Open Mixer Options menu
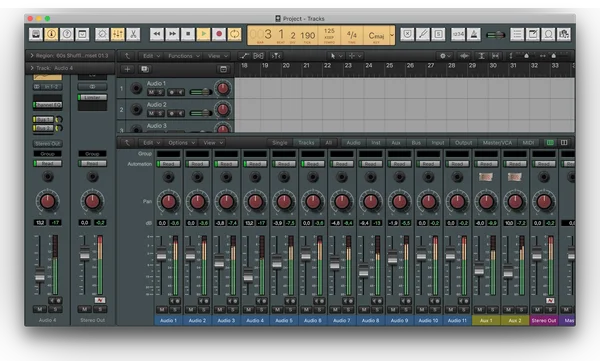This screenshot has width=600, height=361. click(182, 143)
